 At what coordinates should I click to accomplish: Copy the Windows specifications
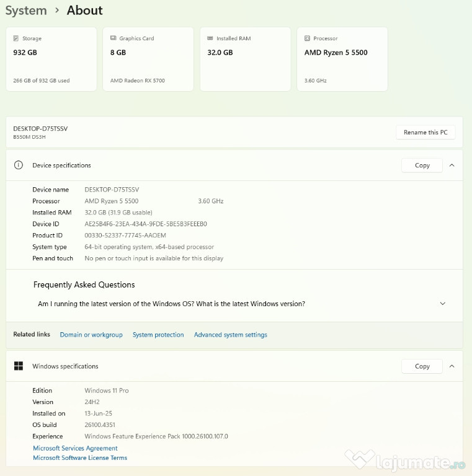click(x=422, y=366)
